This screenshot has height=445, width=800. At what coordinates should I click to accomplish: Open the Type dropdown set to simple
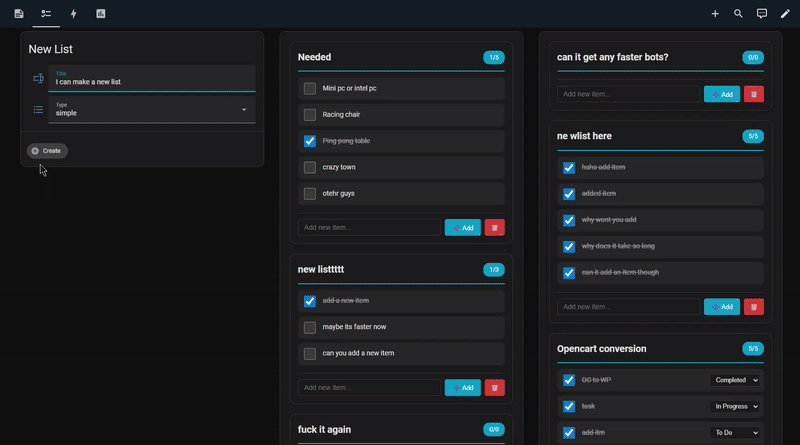pyautogui.click(x=152, y=109)
